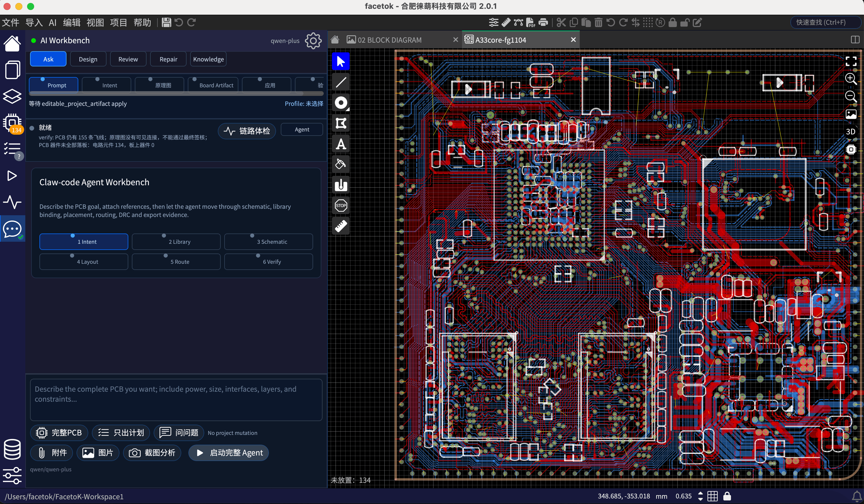Image resolution: width=864 pixels, height=504 pixels.
Task: Zoom out on the PCB canvas
Action: pos(851,97)
